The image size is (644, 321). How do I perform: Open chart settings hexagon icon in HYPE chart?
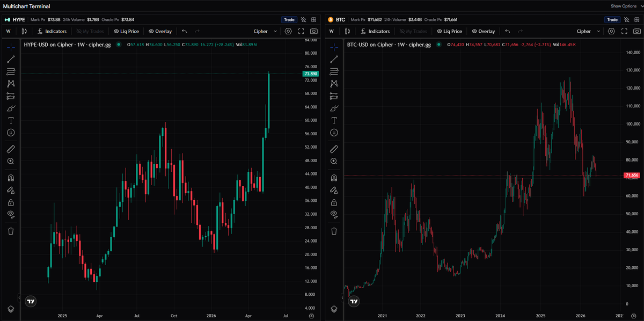pos(289,31)
